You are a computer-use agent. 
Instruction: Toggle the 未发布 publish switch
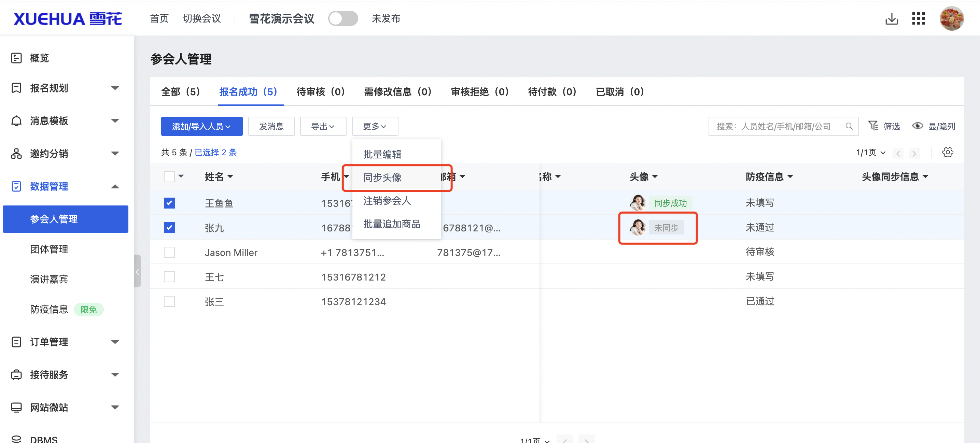[x=343, y=19]
